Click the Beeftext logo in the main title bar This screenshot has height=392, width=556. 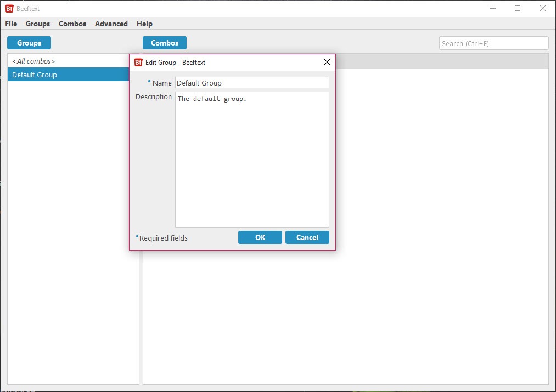(9, 9)
